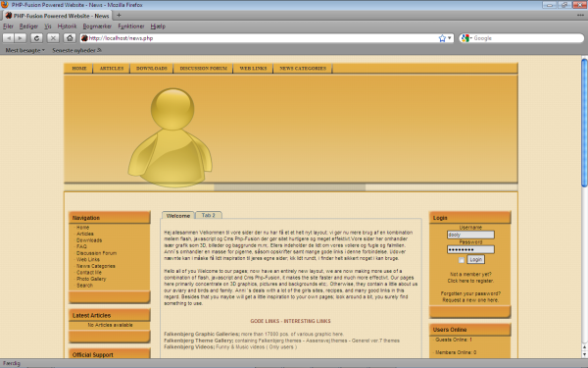Click the Google search engine icon
The image size is (588, 368).
tap(465, 38)
